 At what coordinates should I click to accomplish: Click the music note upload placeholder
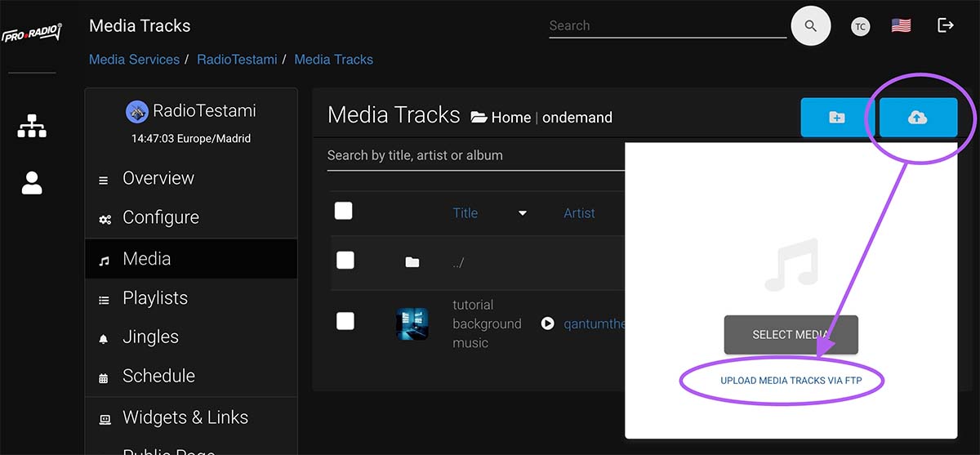(x=791, y=265)
